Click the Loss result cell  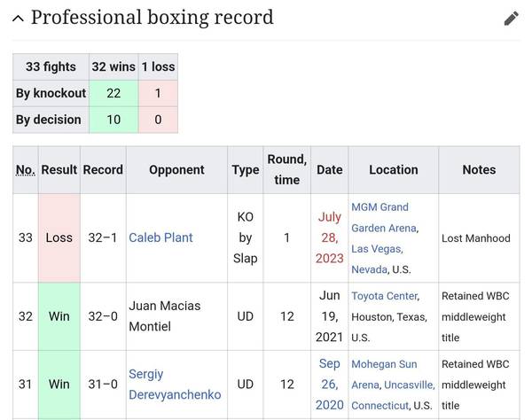[59, 237]
